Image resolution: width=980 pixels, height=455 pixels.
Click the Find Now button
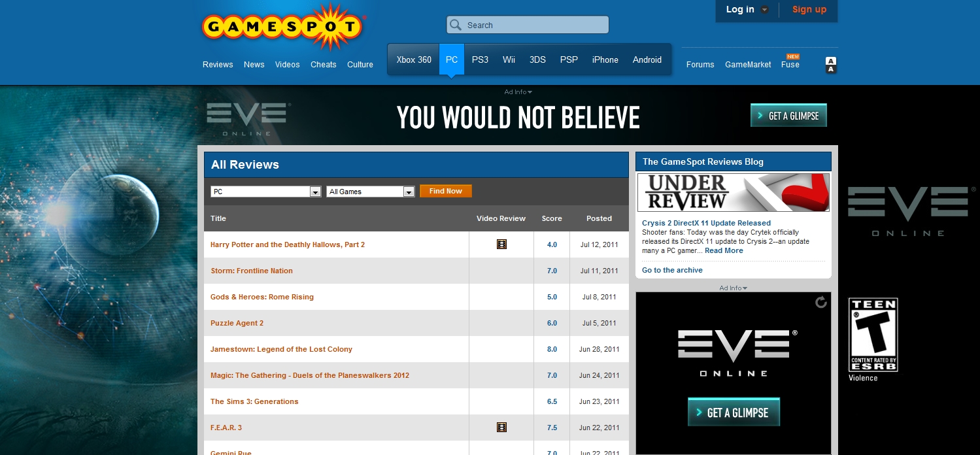point(446,191)
